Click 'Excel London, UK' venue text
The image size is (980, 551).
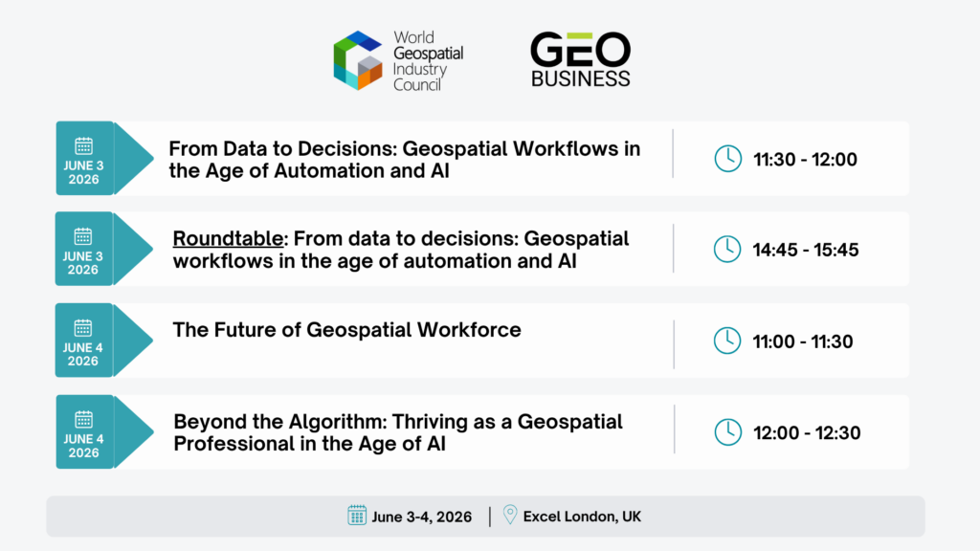click(582, 517)
